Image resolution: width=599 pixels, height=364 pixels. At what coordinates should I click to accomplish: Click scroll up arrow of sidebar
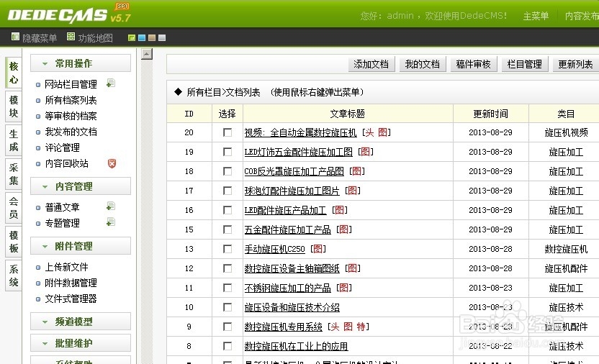(x=147, y=54)
